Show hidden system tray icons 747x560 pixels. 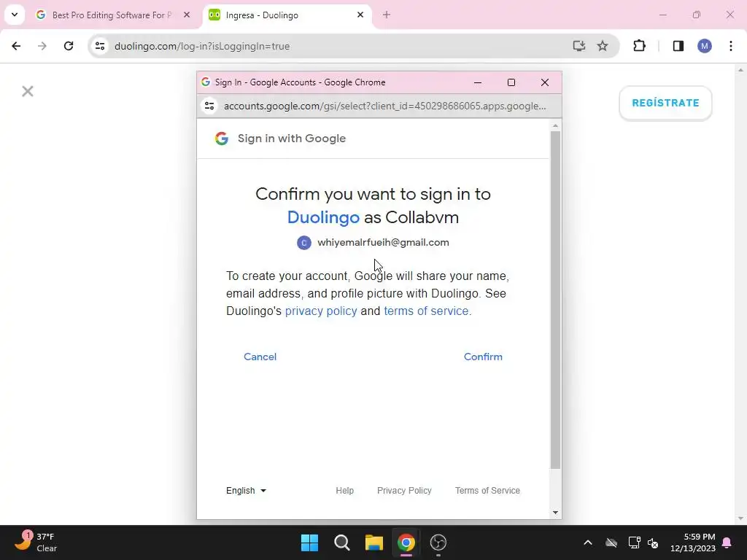[588, 542]
